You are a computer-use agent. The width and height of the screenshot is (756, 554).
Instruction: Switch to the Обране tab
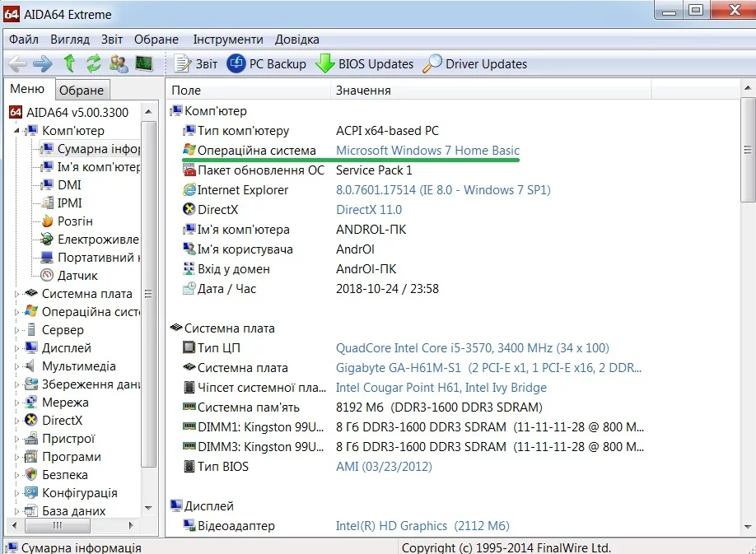coord(82,91)
